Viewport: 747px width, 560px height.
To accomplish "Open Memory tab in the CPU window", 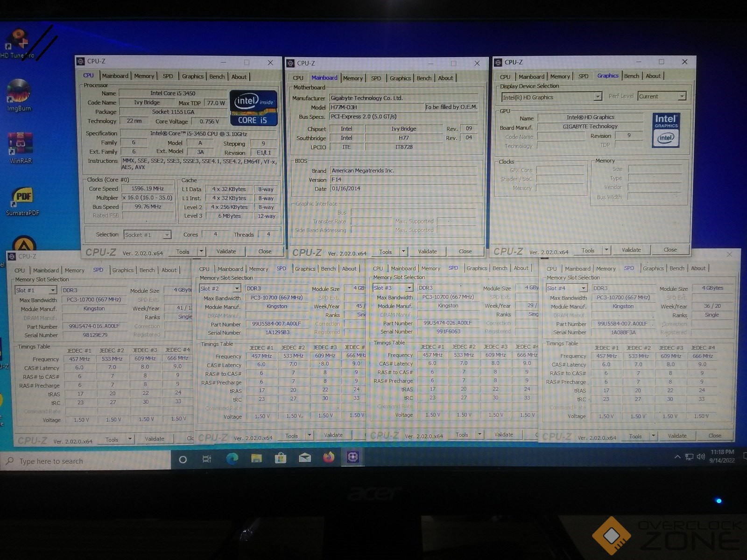I will (144, 76).
